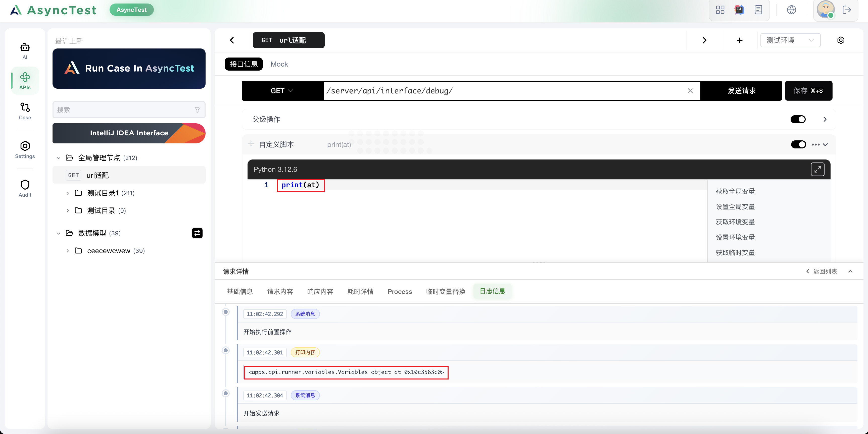Click the 发送请求 button
Viewport: 868px width, 434px height.
tap(741, 91)
